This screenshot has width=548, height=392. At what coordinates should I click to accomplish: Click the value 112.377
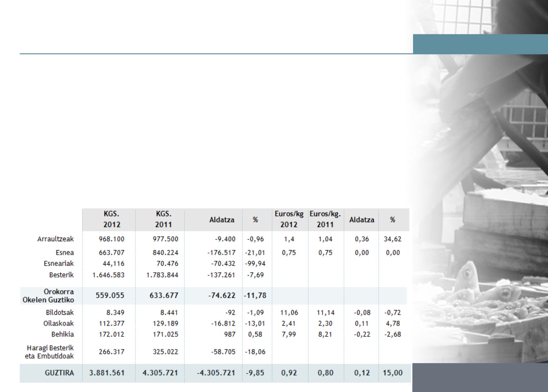[x=112, y=323]
